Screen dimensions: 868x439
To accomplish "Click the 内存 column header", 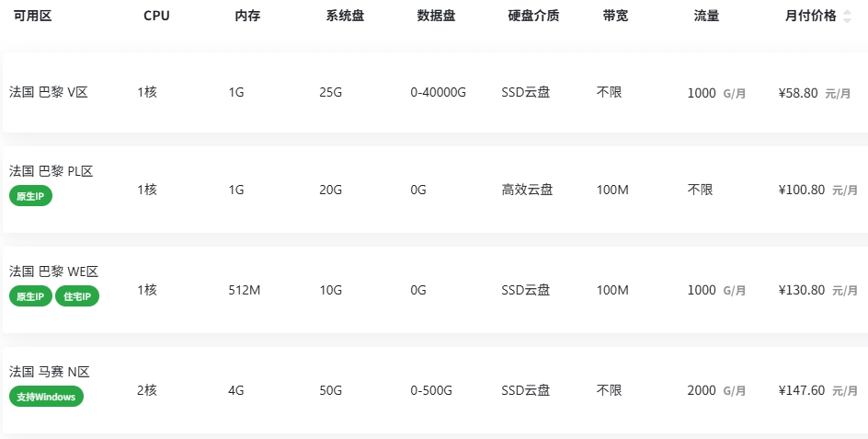I will (247, 17).
